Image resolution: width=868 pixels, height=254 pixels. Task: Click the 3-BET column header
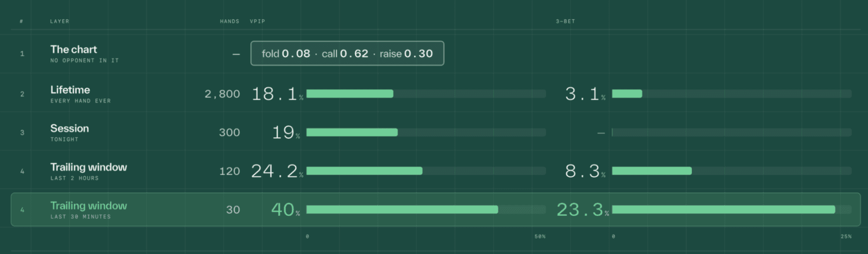[565, 21]
